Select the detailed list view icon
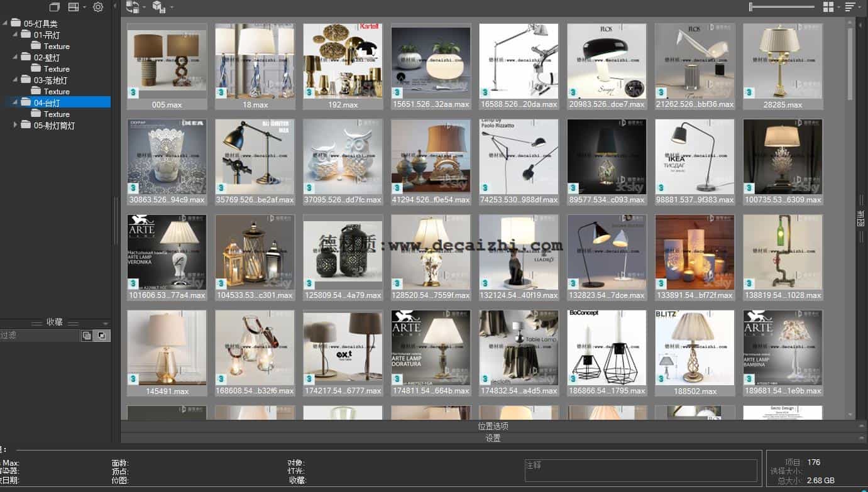 click(x=849, y=7)
